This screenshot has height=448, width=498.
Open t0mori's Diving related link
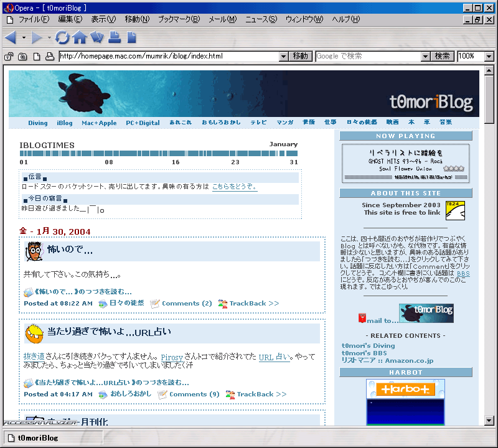pyautogui.click(x=369, y=346)
